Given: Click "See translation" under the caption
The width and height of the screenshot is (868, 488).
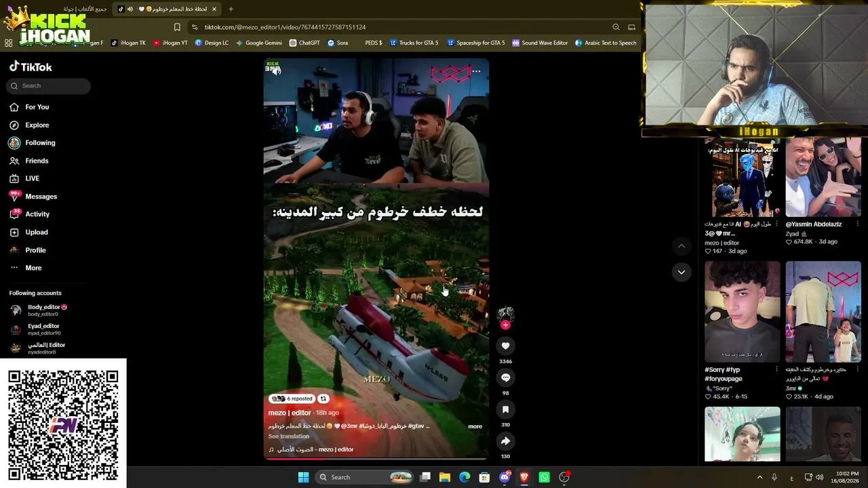Looking at the screenshot, I should 289,436.
